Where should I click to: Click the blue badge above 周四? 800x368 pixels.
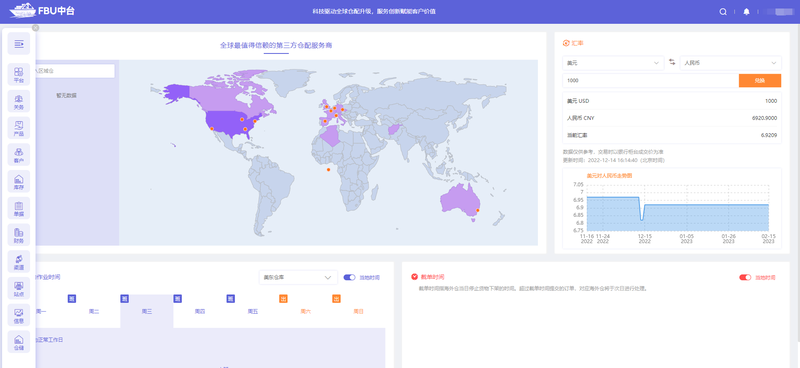click(x=178, y=299)
